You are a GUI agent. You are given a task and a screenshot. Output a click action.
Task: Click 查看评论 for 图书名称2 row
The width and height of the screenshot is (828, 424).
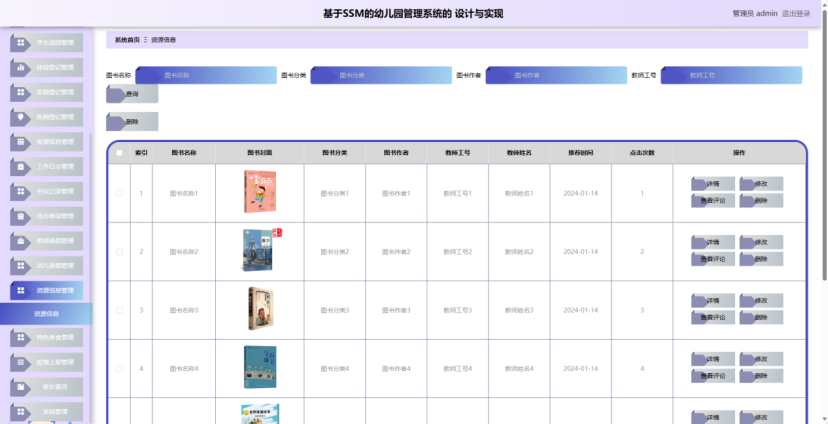713,259
